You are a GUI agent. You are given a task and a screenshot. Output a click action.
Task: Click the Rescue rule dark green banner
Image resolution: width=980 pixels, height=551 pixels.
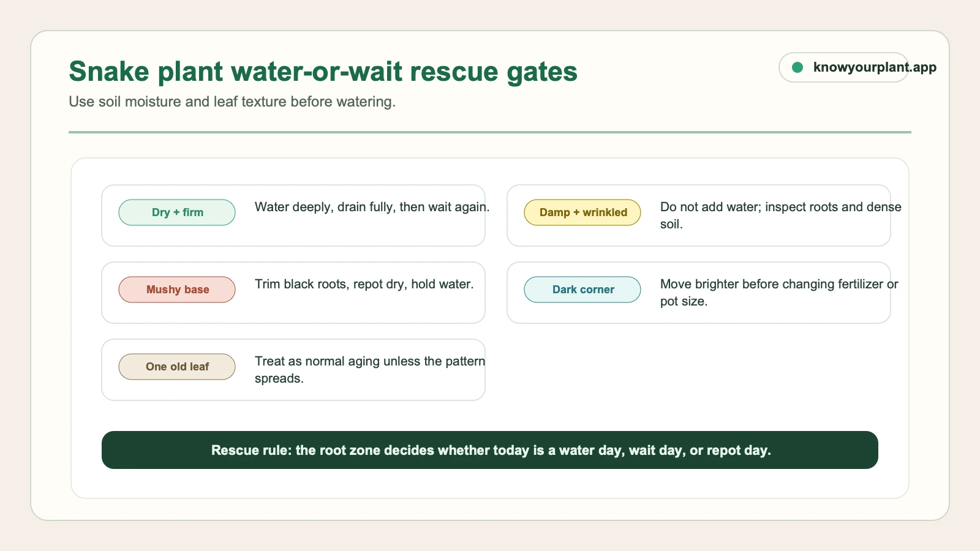tap(490, 450)
